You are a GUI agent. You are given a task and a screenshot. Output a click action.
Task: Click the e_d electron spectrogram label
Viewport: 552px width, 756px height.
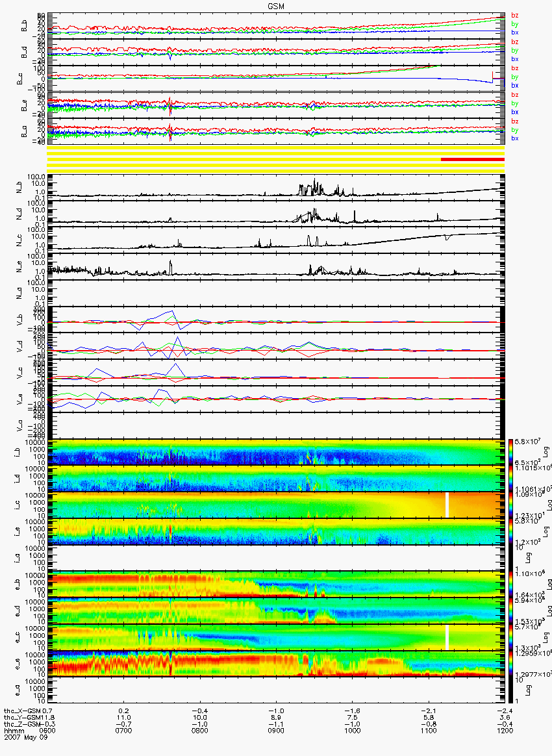pos(17,611)
